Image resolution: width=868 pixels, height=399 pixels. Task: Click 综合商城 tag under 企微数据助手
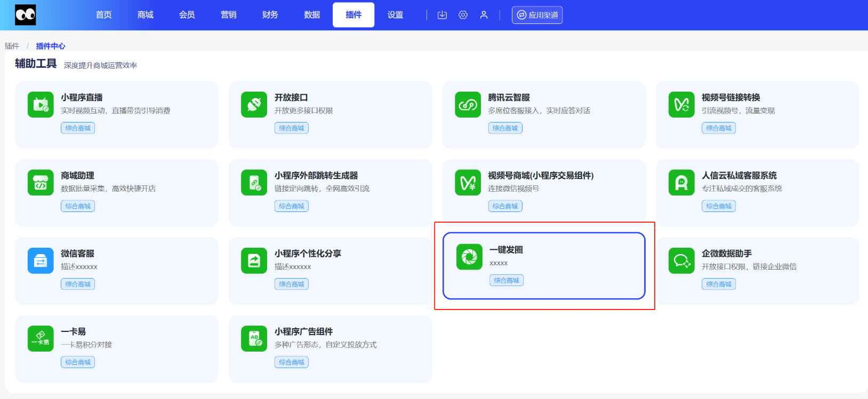click(x=718, y=284)
